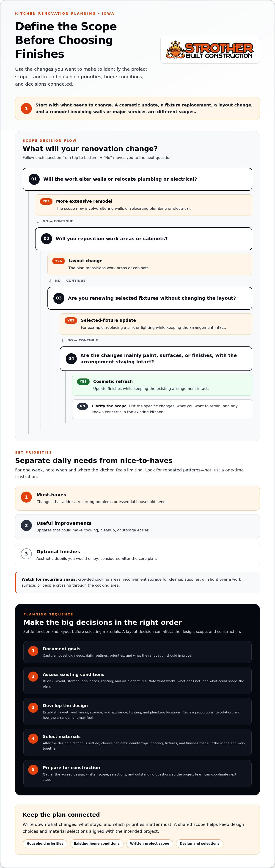Click dark NO badge beside Clarify the scope

coord(82,406)
